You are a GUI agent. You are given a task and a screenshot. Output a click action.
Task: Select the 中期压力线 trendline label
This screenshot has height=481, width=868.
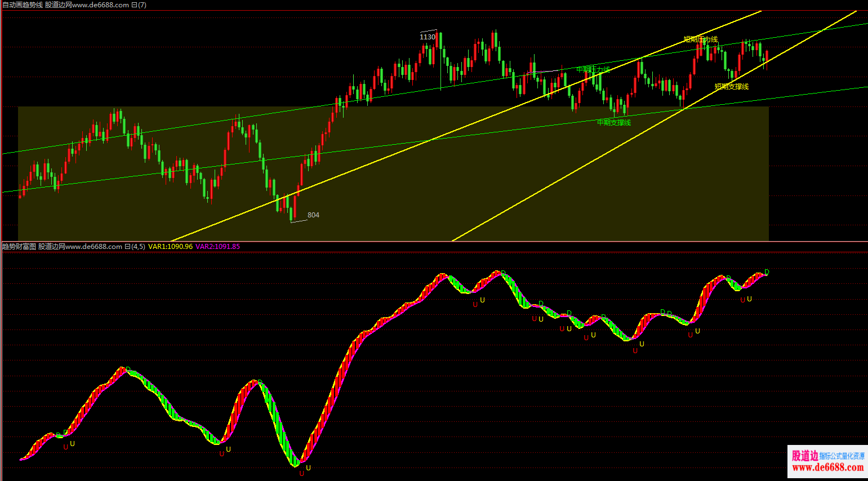point(593,69)
